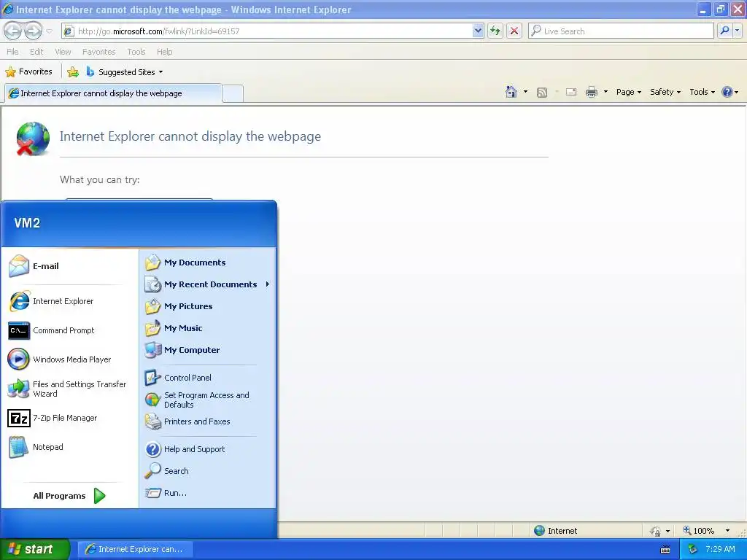
Task: Click the Home icon in command bar
Action: click(511, 92)
